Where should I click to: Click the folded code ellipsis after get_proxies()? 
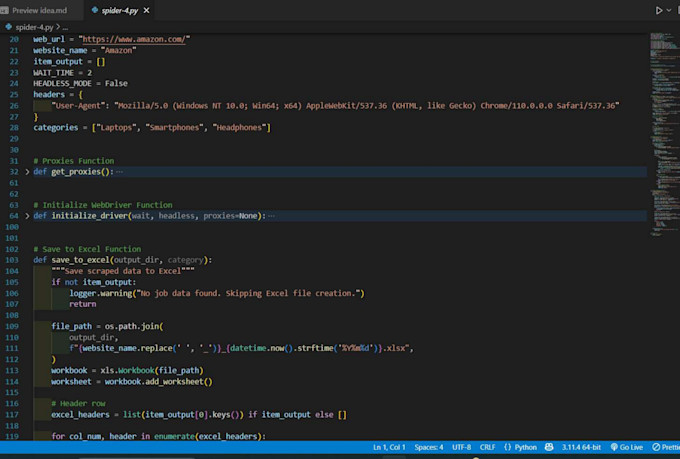click(x=119, y=172)
